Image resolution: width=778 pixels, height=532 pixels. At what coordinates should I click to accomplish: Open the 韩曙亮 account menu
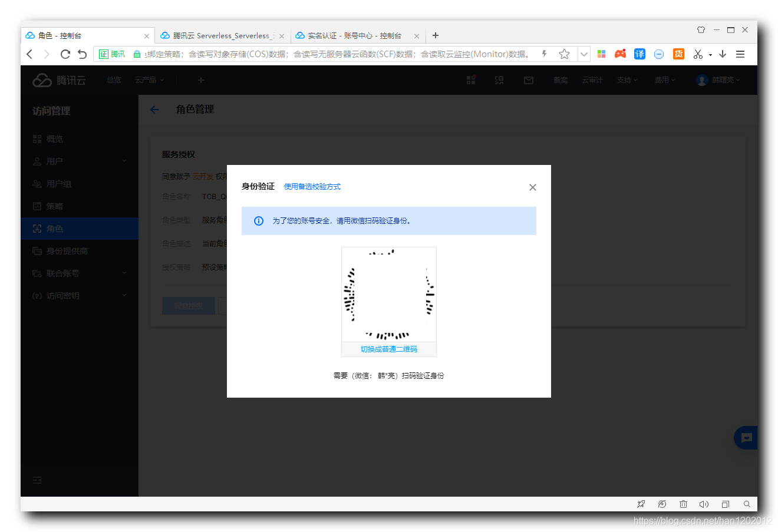(718, 80)
